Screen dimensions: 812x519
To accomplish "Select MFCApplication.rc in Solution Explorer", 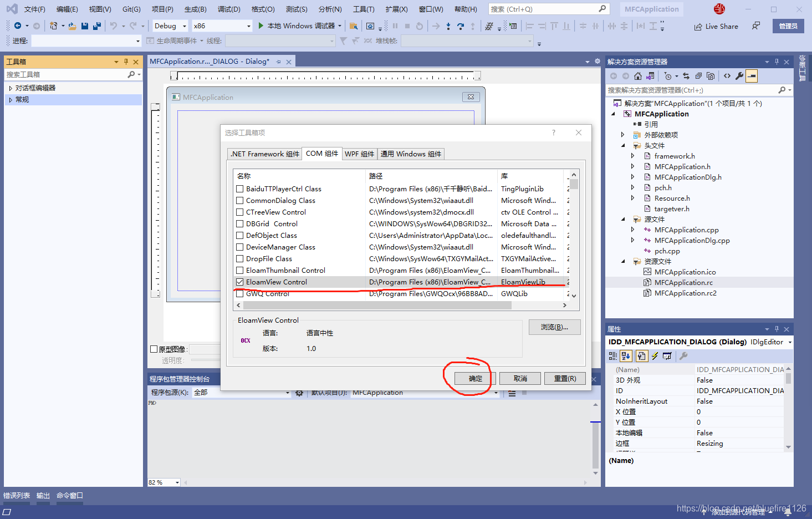I will tap(683, 282).
